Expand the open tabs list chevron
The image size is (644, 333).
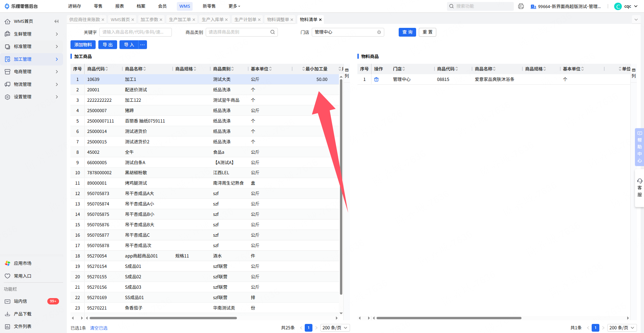(x=636, y=20)
